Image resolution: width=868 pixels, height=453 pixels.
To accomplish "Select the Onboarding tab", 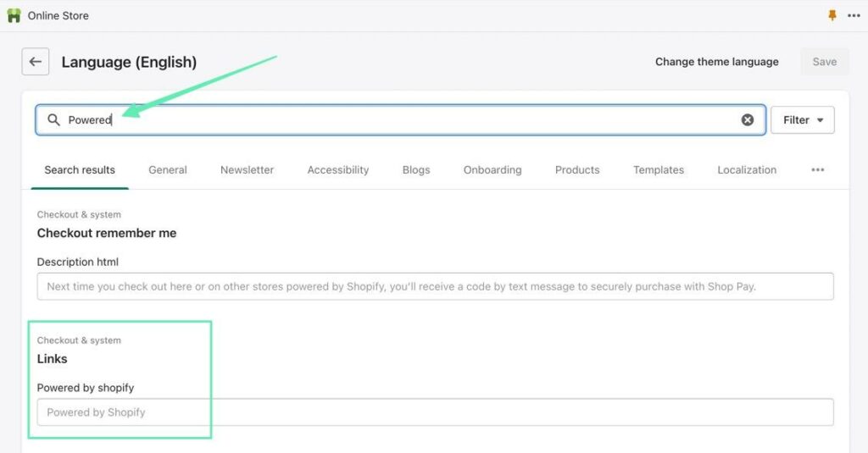I will [492, 170].
